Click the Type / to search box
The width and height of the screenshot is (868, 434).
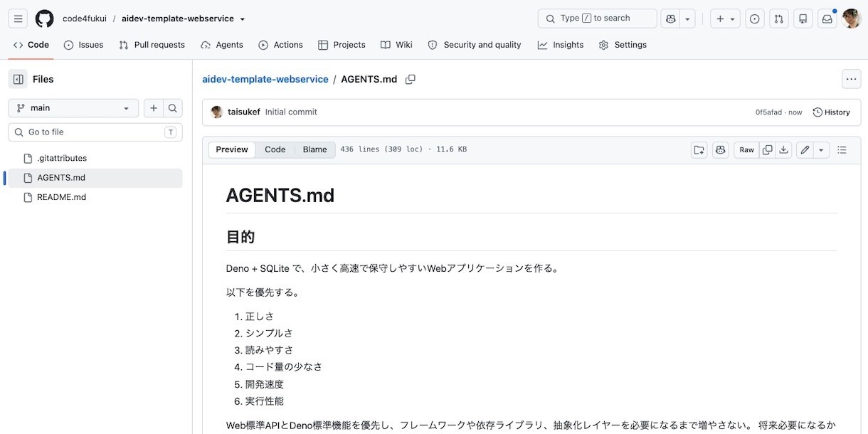[x=597, y=18]
